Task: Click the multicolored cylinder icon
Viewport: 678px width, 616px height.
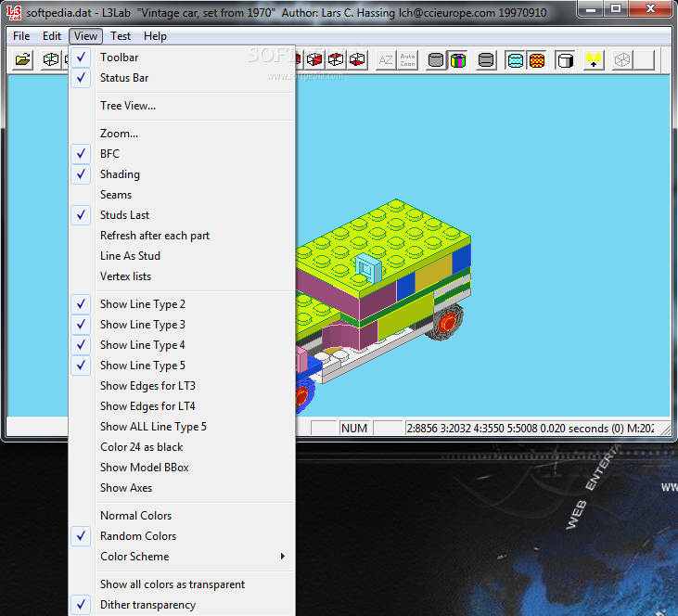Action: coord(457,60)
